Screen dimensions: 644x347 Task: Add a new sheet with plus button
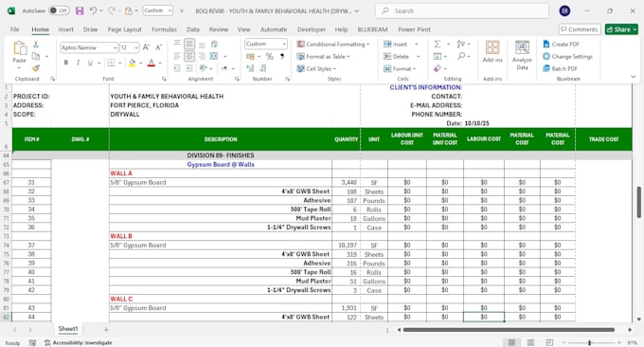tap(106, 329)
